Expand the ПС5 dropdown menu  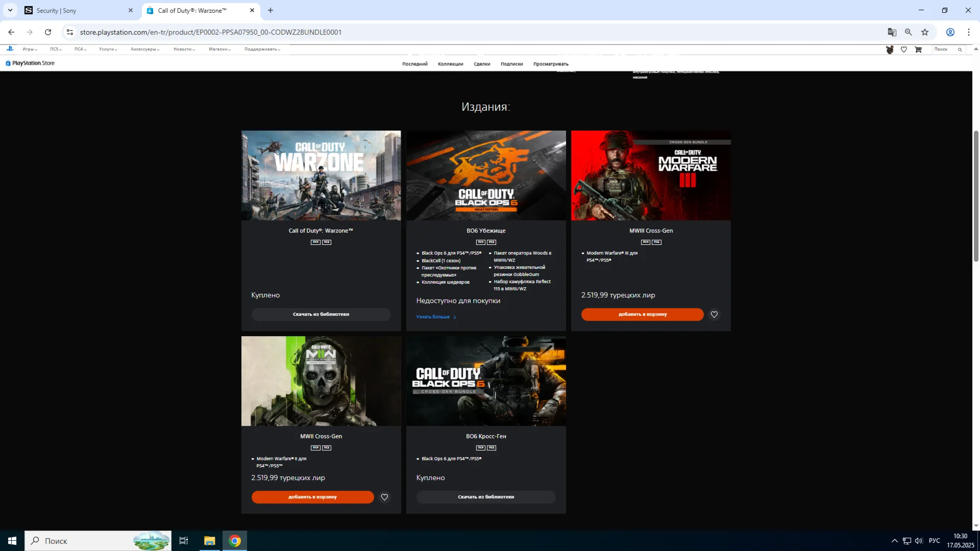point(56,49)
